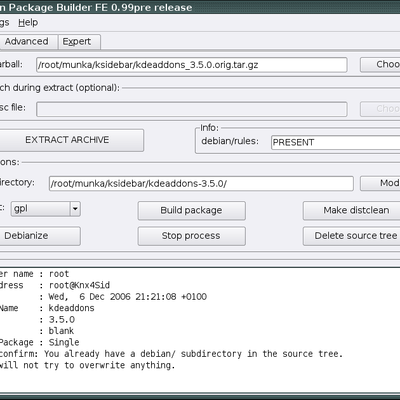Open the Help menu

tap(28, 23)
